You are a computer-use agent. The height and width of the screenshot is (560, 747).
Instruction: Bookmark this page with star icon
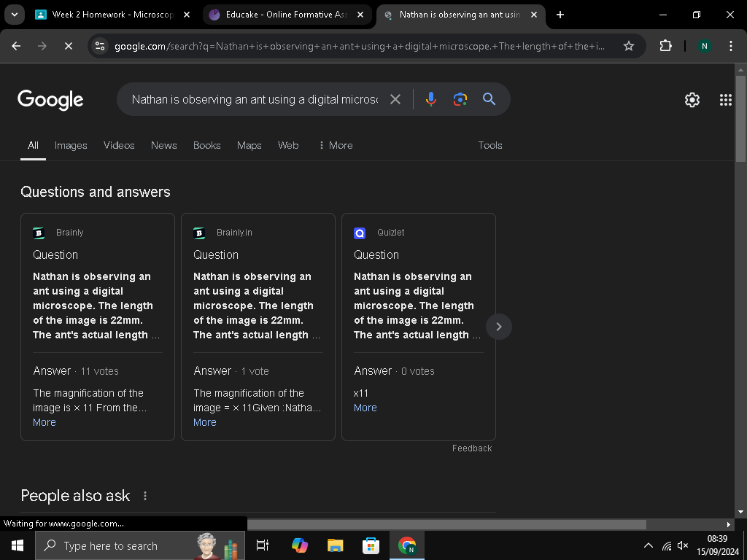click(x=629, y=46)
